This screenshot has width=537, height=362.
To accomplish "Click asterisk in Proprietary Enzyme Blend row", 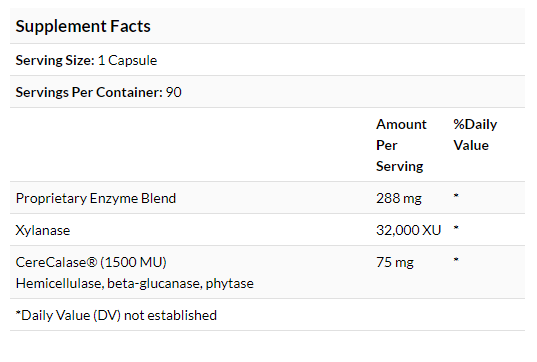I will [x=456, y=196].
